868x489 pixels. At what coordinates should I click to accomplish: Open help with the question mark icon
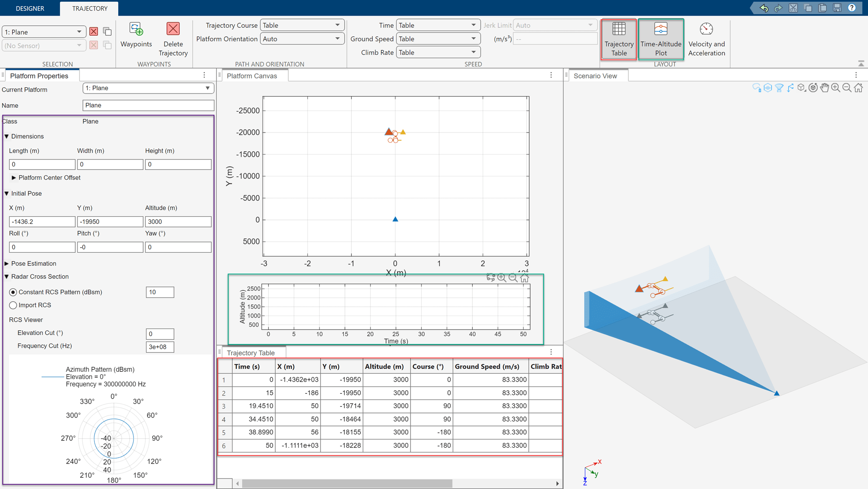click(852, 8)
